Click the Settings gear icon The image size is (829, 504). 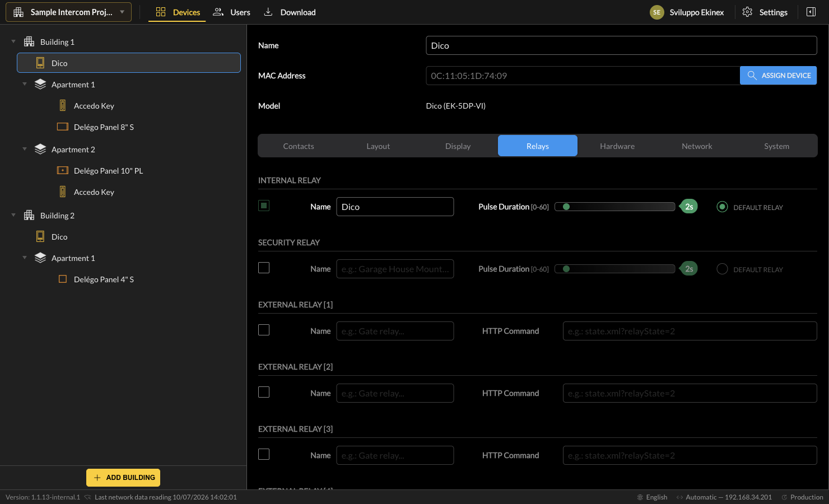(747, 12)
